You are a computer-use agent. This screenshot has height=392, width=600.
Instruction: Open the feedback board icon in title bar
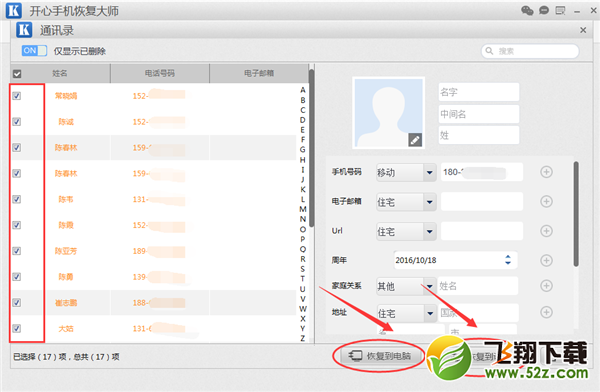pyautogui.click(x=560, y=10)
